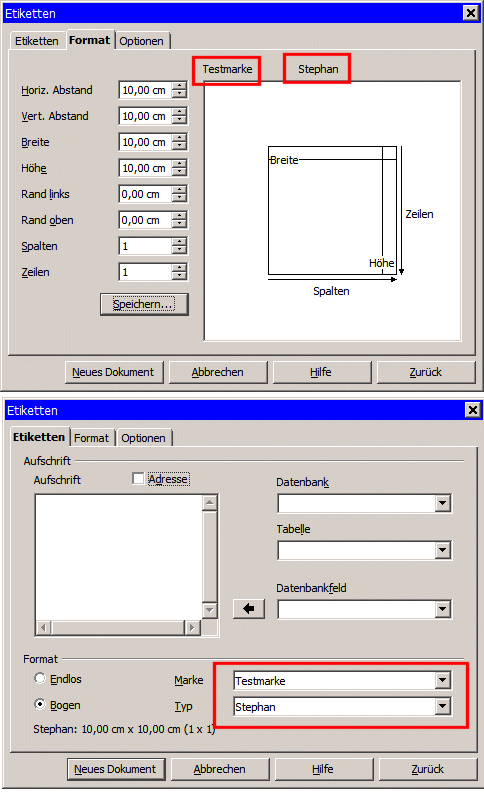
Task: Decrease Zeilen count with down arrow
Action: click(x=179, y=276)
